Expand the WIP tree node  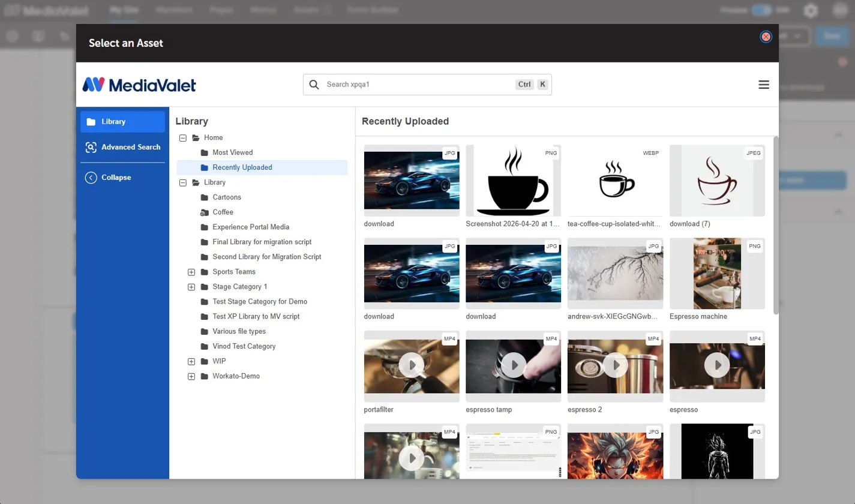coord(191,361)
